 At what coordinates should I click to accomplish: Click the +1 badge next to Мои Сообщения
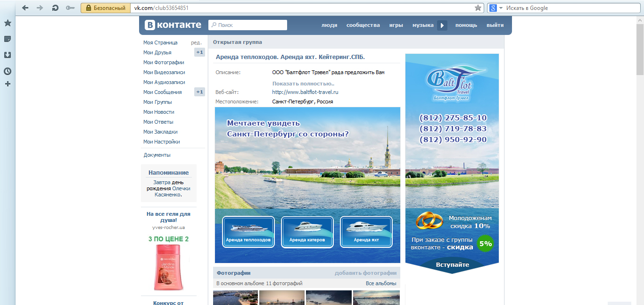tap(199, 92)
